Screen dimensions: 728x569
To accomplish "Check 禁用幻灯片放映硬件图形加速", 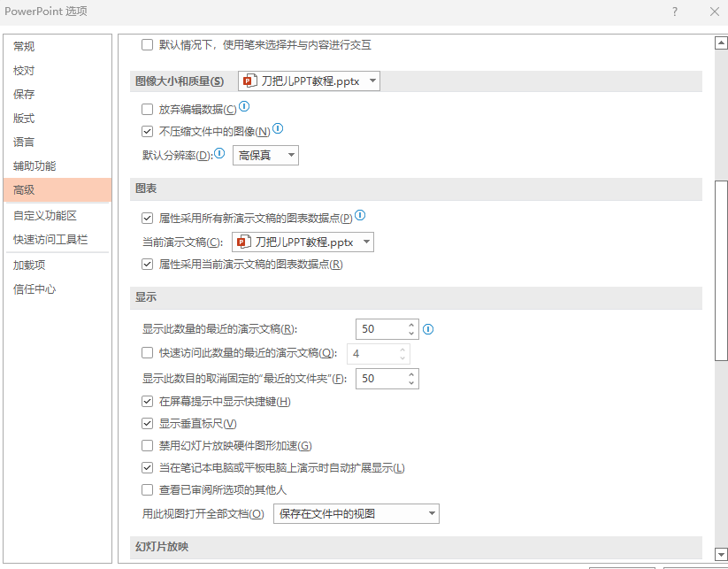I will pyautogui.click(x=147, y=446).
